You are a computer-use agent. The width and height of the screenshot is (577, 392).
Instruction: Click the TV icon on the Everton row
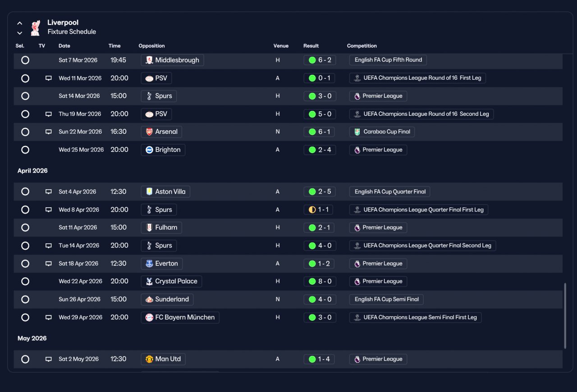(x=49, y=264)
